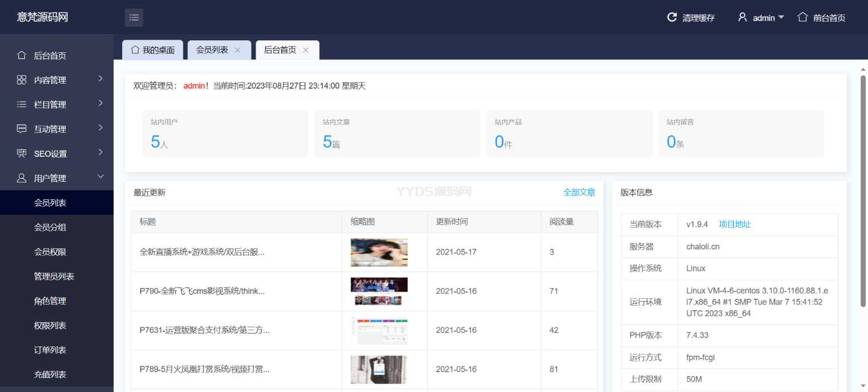Close the 后台首页 tab

coord(306,50)
